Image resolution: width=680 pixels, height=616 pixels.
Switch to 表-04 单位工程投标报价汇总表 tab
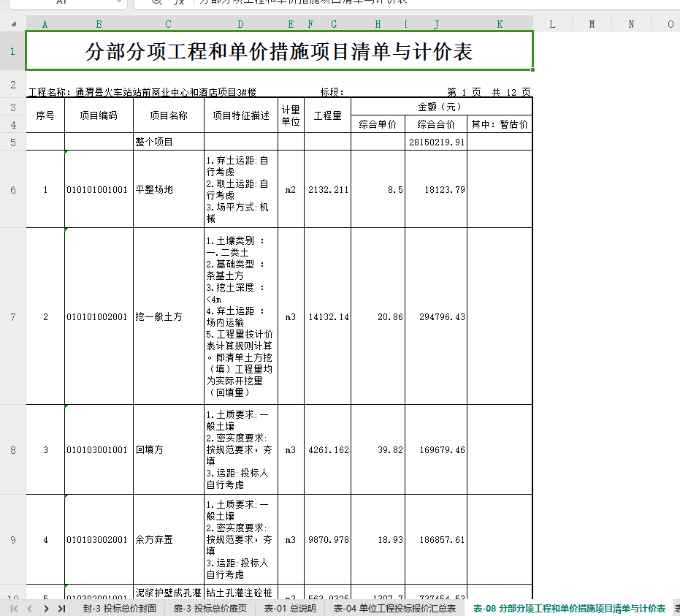coord(394,609)
